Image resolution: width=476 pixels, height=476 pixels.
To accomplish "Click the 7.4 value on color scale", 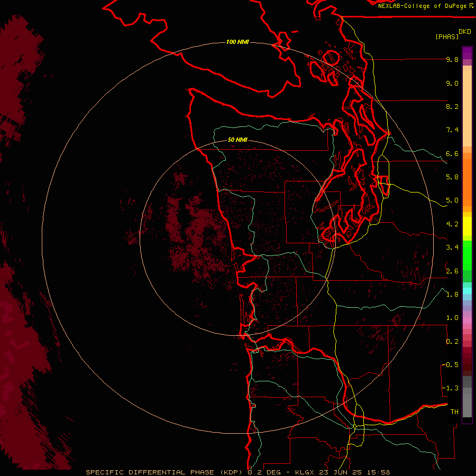I will (452, 130).
